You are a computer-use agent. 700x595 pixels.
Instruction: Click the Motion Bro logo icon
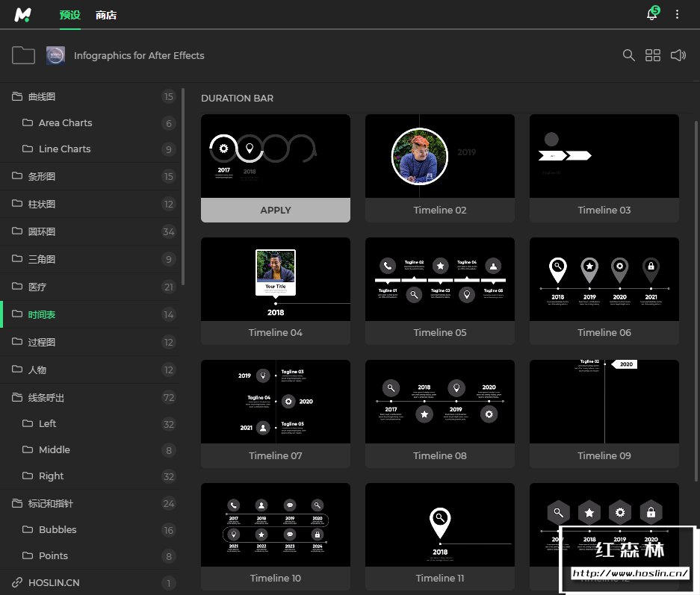tap(22, 15)
